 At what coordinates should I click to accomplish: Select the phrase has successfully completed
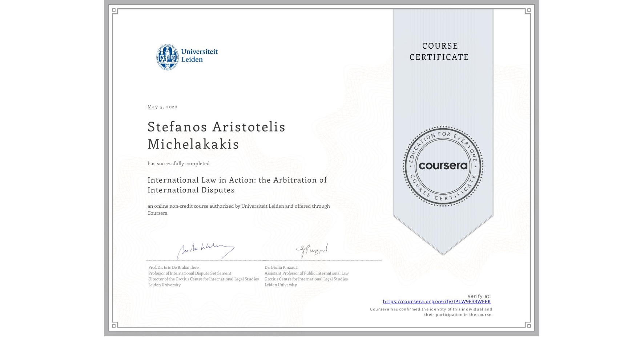click(x=178, y=163)
